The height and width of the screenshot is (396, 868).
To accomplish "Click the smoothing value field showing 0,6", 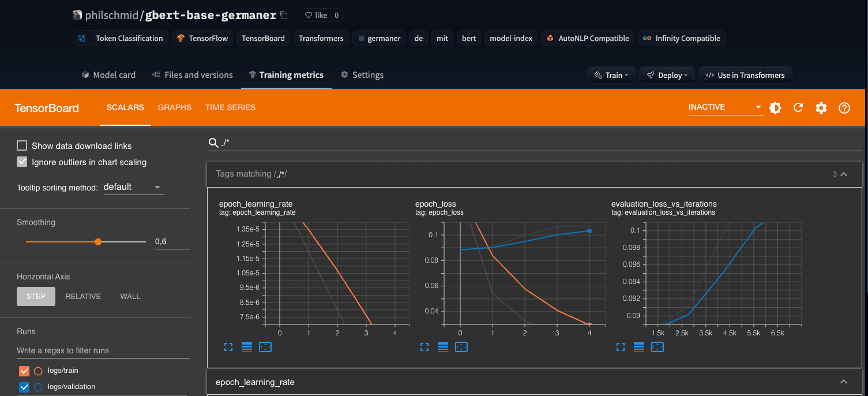I will point(172,242).
